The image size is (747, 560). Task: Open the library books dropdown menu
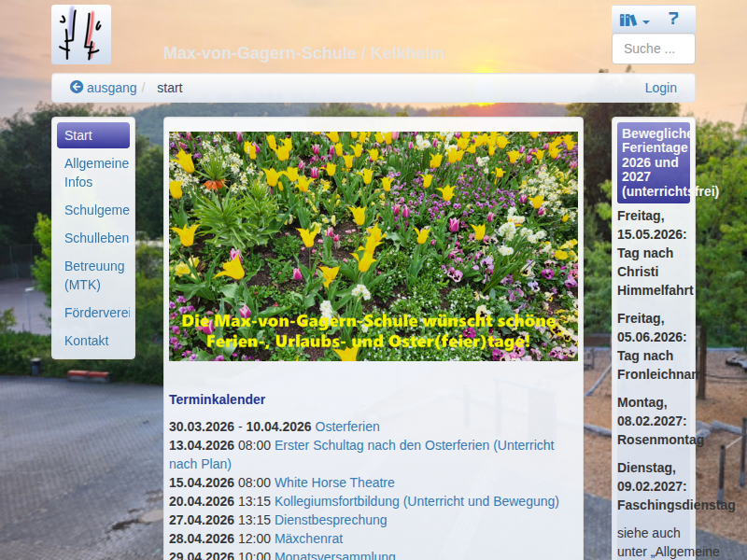(x=634, y=20)
